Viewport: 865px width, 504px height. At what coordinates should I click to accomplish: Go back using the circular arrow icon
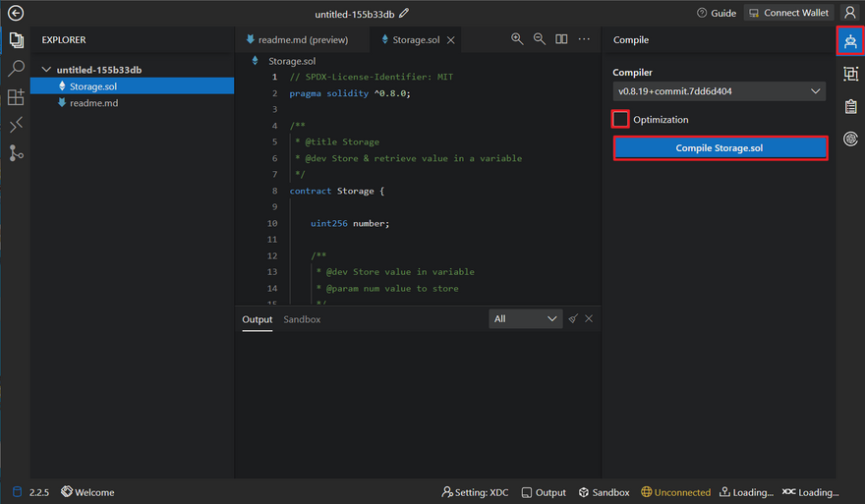pyautogui.click(x=16, y=13)
